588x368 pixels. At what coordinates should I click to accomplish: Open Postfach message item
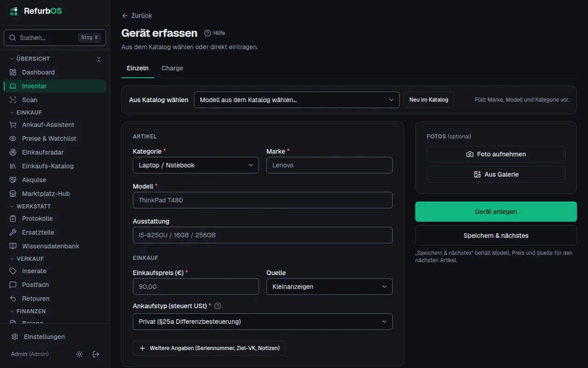[55, 285]
